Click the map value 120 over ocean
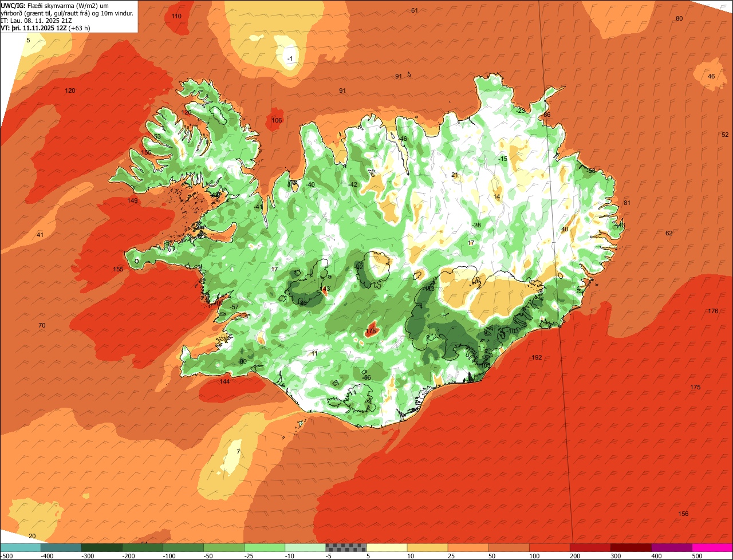The image size is (733, 560). click(70, 90)
